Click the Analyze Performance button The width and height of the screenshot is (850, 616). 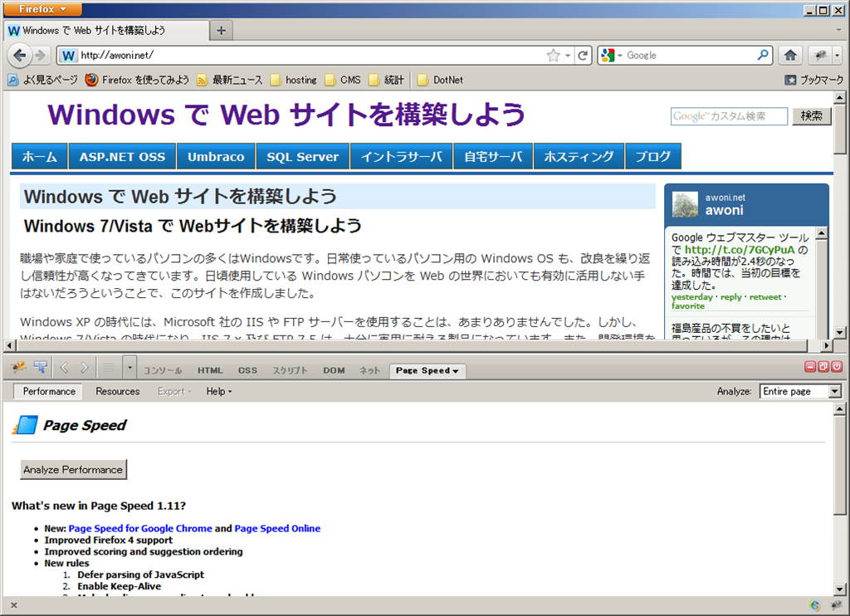point(73,470)
